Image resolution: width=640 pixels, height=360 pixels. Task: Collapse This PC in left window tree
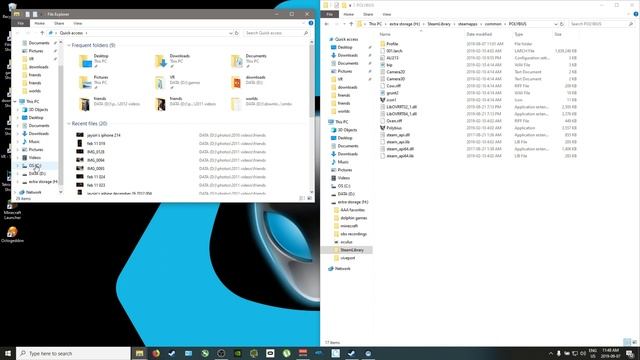click(16, 101)
